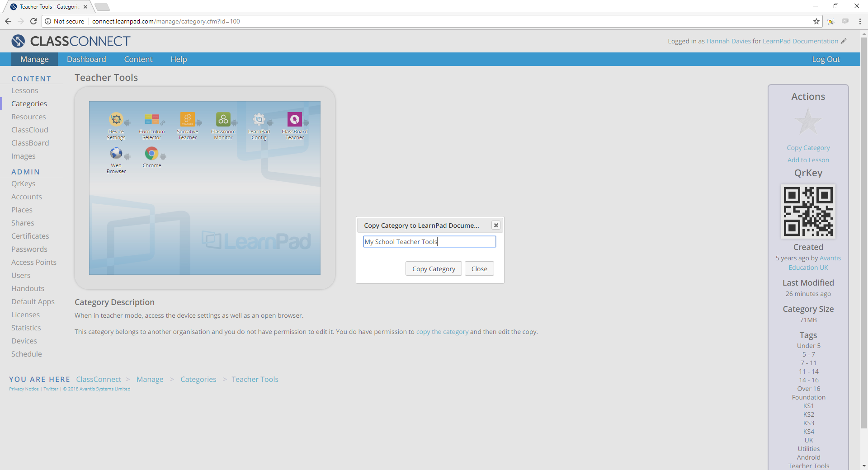Open Images in the sidebar
Image resolution: width=868 pixels, height=470 pixels.
tap(24, 156)
